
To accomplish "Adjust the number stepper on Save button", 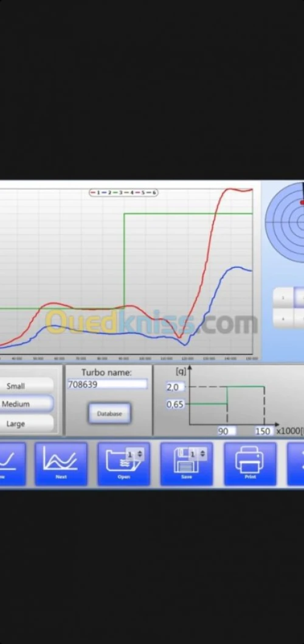I will pyautogui.click(x=198, y=454).
